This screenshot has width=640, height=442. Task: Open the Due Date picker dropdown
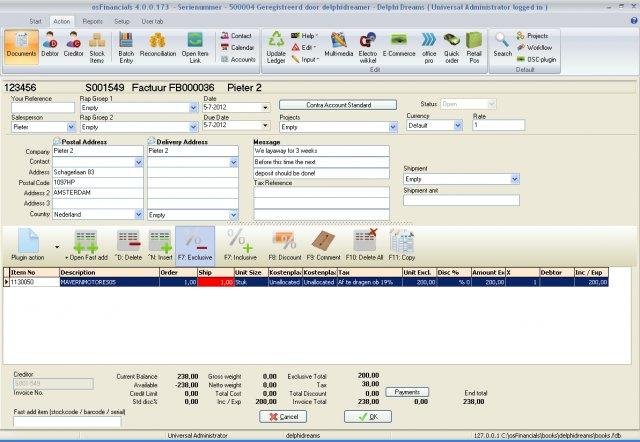[x=265, y=125]
